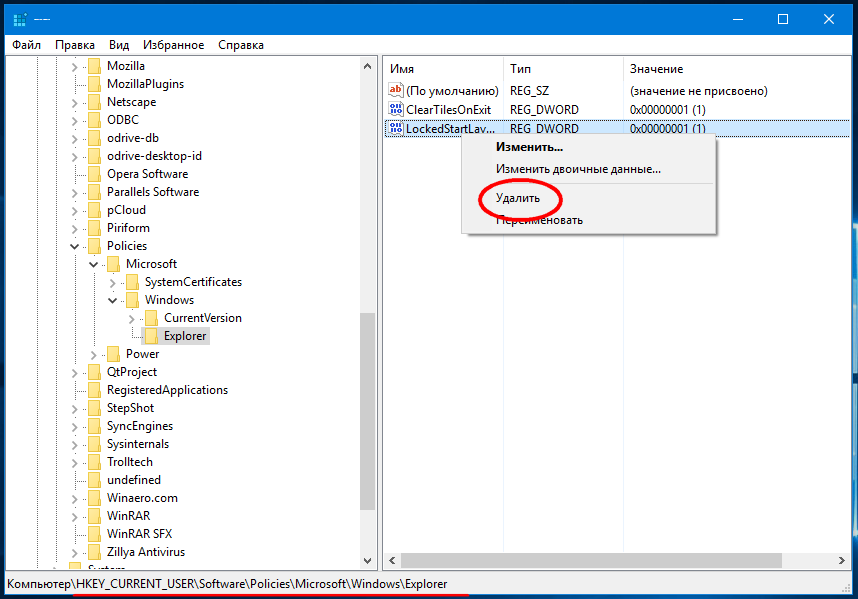Expand the CurrentVersion key

[131, 318]
